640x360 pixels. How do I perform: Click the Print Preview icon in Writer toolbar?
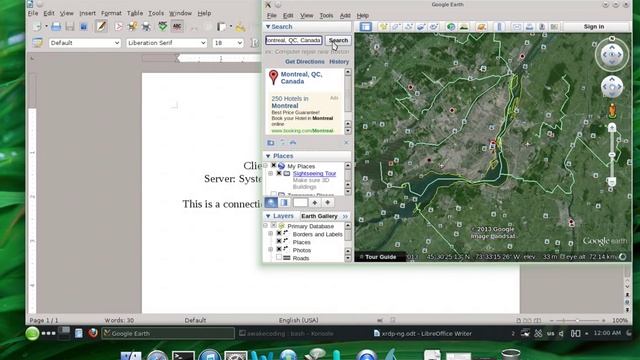coord(146,27)
